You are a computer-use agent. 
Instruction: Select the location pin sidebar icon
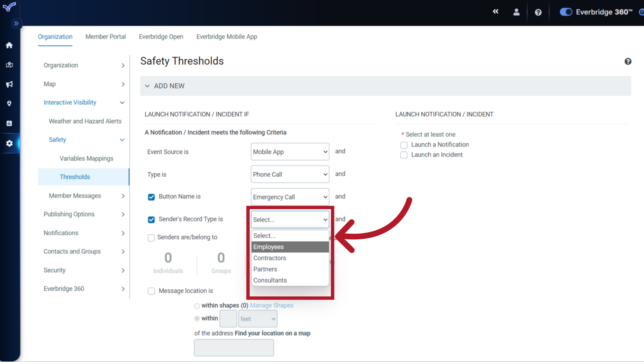9,103
